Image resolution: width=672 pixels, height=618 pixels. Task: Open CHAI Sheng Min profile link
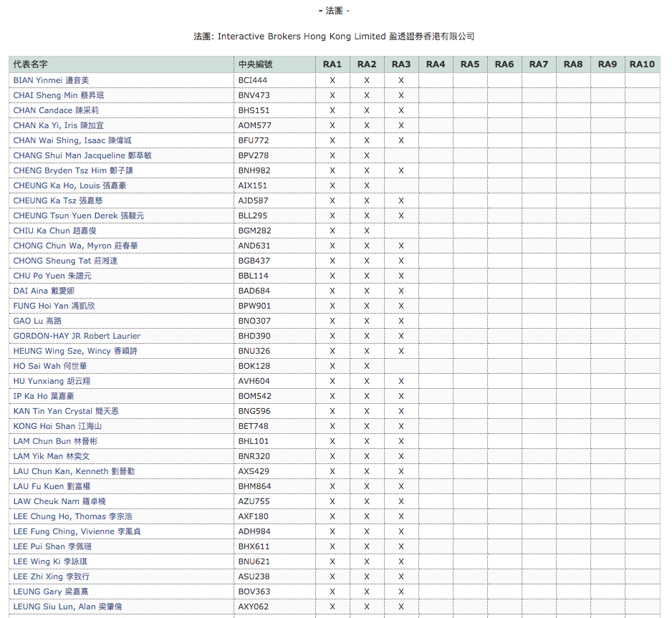[58, 95]
